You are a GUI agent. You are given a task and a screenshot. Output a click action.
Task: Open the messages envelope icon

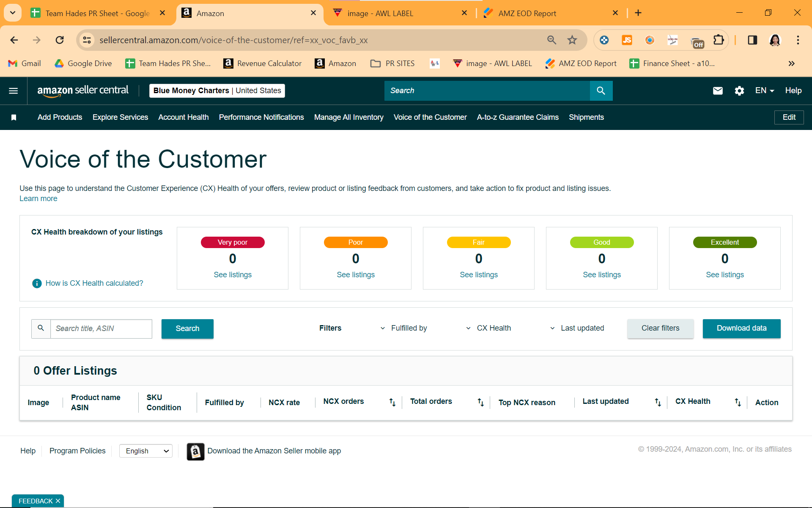coord(718,91)
